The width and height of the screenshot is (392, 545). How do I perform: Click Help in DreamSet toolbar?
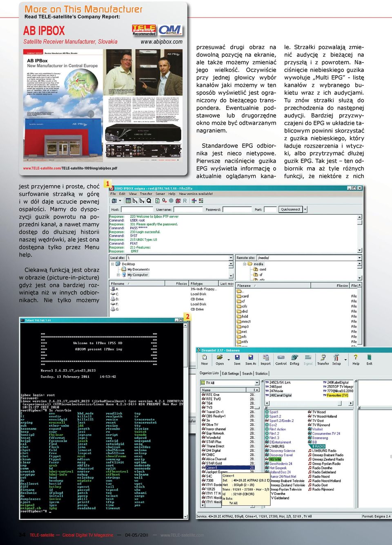356,360
